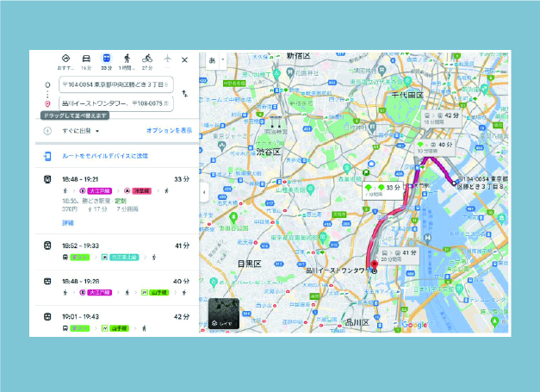Click the red destination pin on map
Screen dimensions: 540x392
(375, 264)
